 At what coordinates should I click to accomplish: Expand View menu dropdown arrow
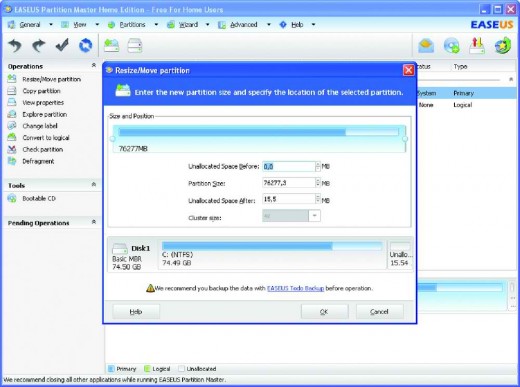(97, 24)
